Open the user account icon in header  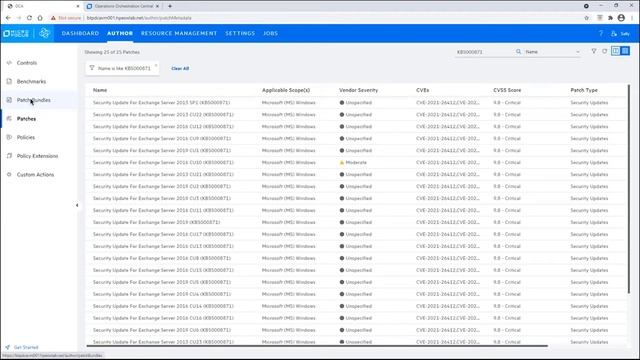tap(614, 33)
